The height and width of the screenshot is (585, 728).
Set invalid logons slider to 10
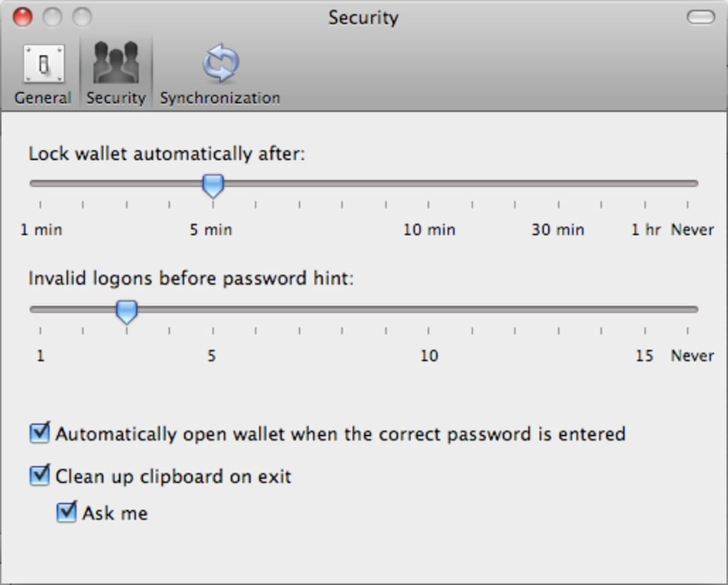429,310
